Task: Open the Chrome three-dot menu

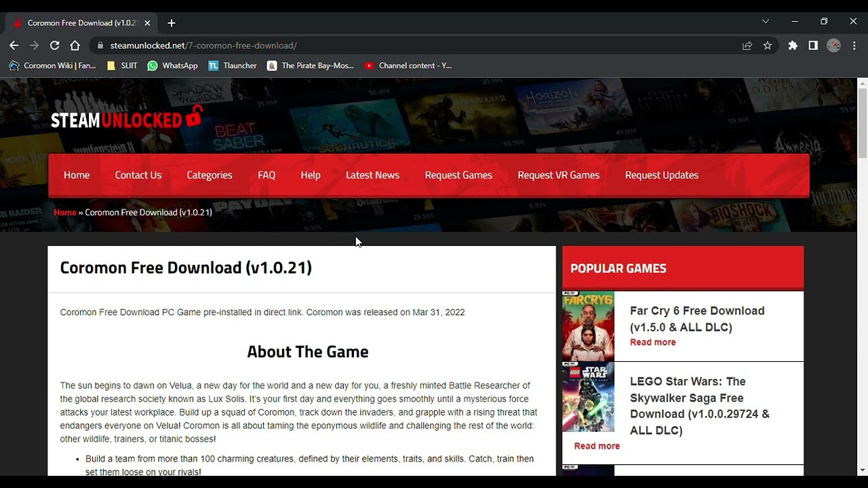Action: tap(854, 45)
